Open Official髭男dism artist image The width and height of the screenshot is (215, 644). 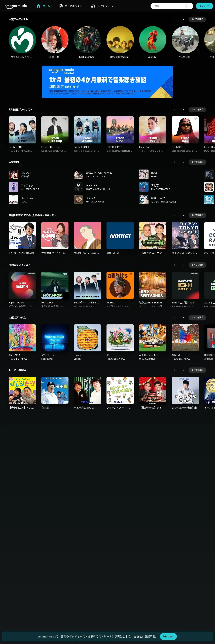(120, 40)
